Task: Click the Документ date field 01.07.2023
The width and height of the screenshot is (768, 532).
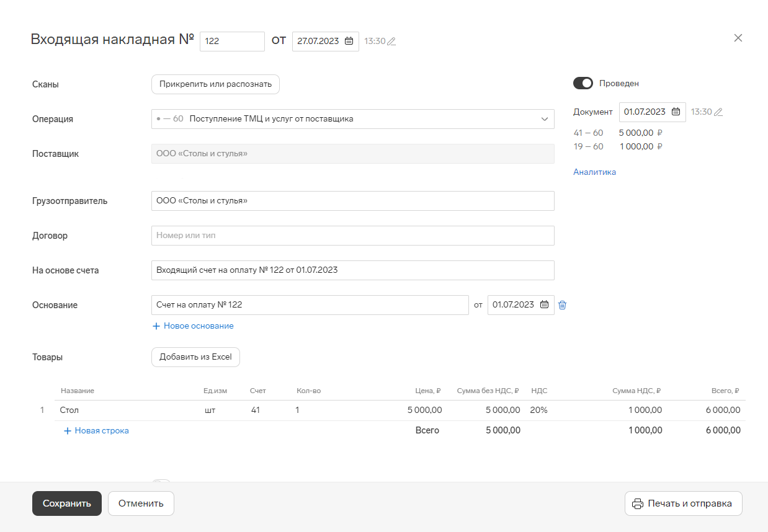Action: pos(652,112)
